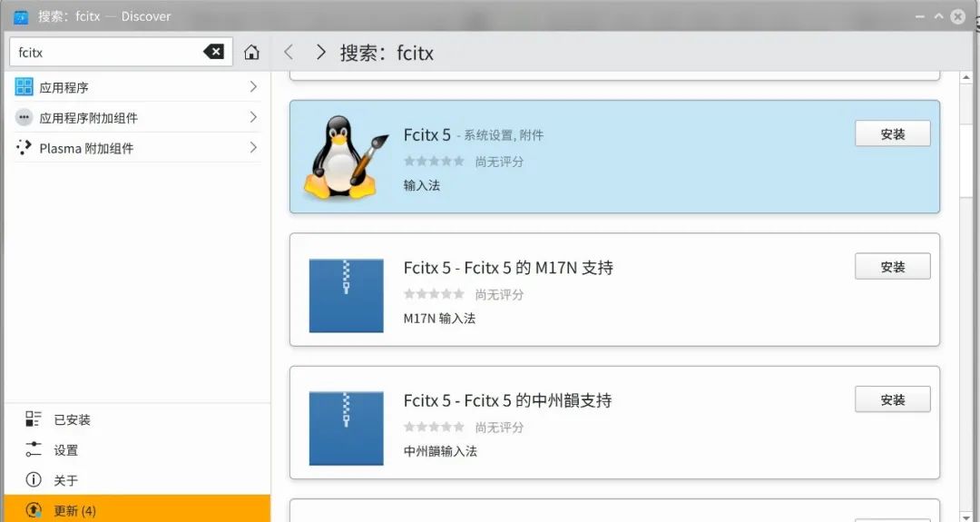Click the Discover app icon in title bar
This screenshot has height=522, width=980.
[21, 17]
